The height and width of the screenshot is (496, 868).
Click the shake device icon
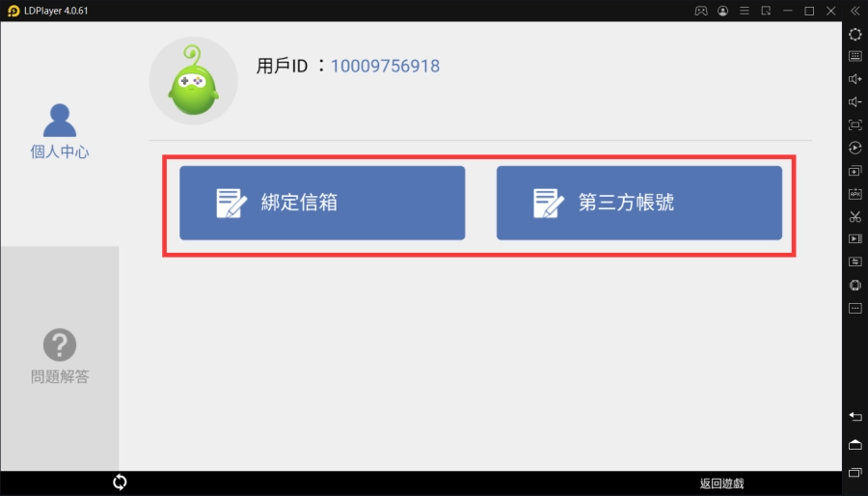coord(854,285)
